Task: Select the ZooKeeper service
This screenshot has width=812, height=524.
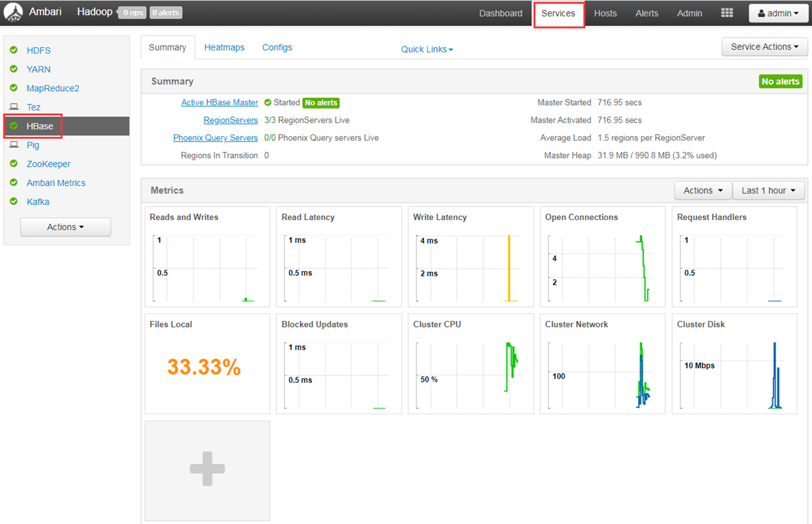Action: point(48,164)
